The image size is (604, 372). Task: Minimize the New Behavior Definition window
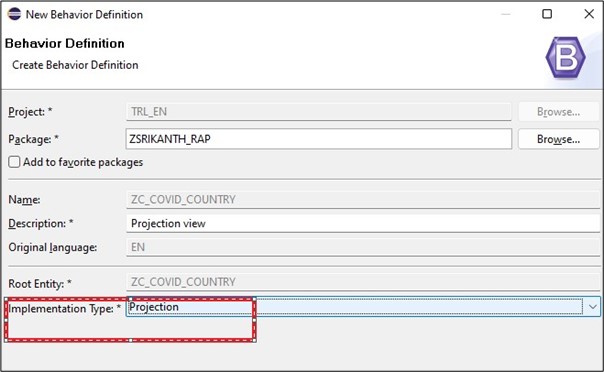tap(506, 15)
